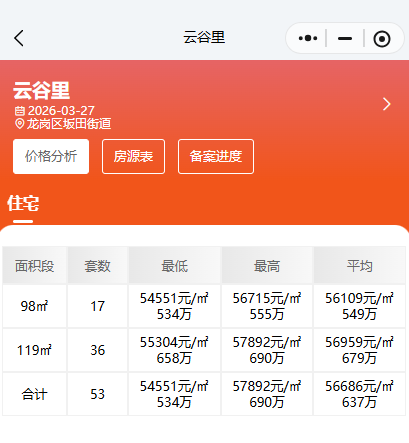Click the location pin icon before 龙岗区坂田街道
This screenshot has width=409, height=443.
click(20, 124)
